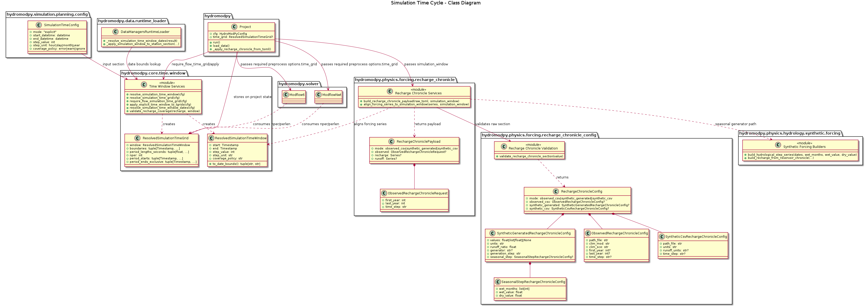Viewport: 868px width, 307px height.
Task: Click the class icon of Synthetic Forcing Builders
Action: (778, 145)
